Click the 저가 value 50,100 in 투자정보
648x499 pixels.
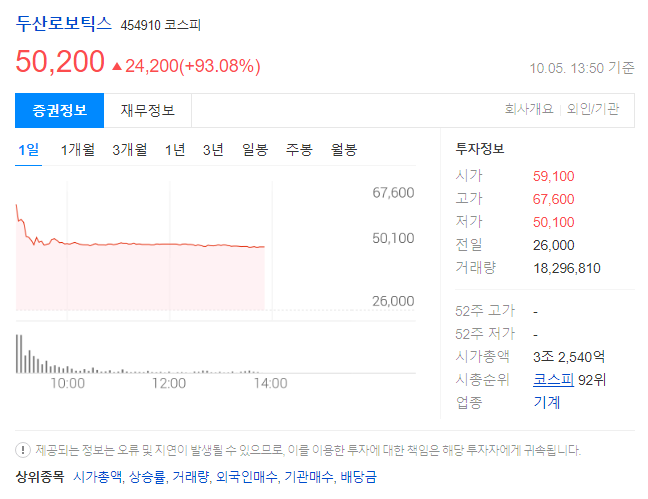point(553,222)
